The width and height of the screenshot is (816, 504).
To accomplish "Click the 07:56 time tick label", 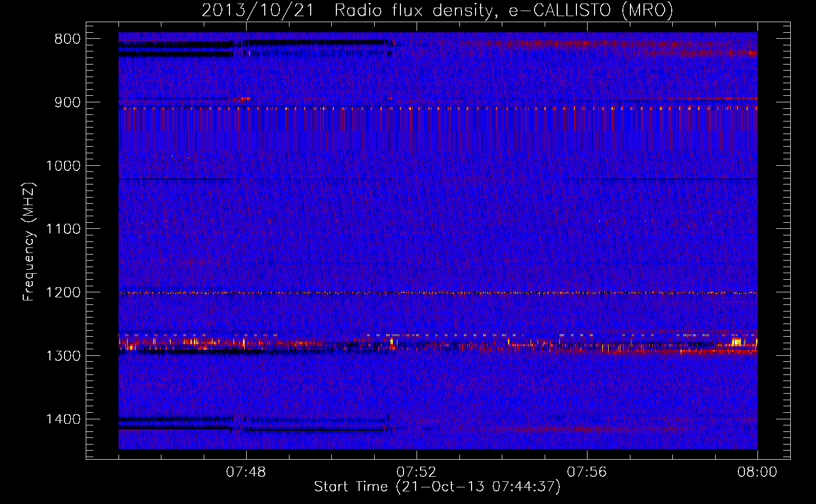I will pos(587,472).
